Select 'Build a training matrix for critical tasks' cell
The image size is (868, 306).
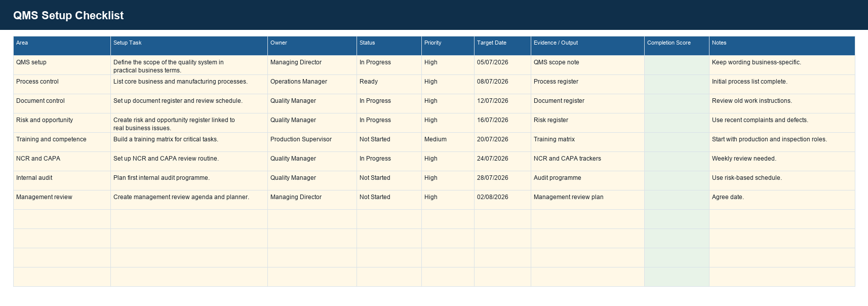(x=189, y=142)
